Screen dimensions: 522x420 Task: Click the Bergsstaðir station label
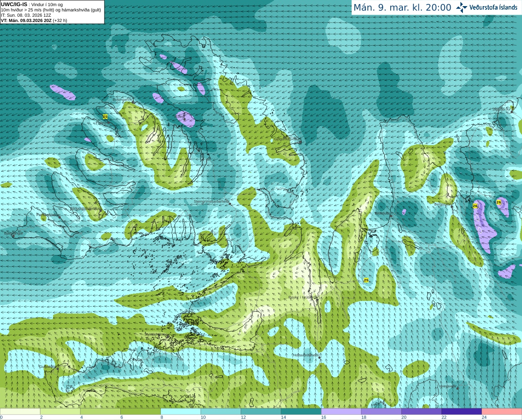442,204
